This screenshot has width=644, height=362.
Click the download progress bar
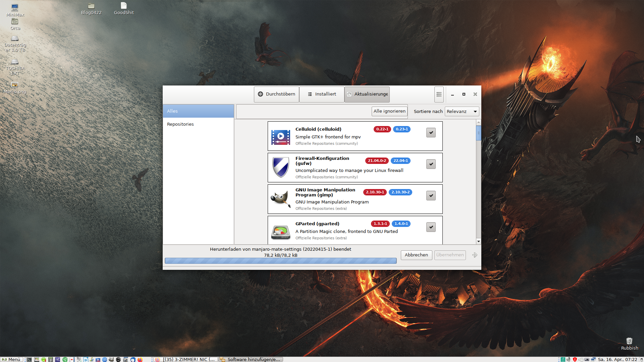click(x=280, y=261)
